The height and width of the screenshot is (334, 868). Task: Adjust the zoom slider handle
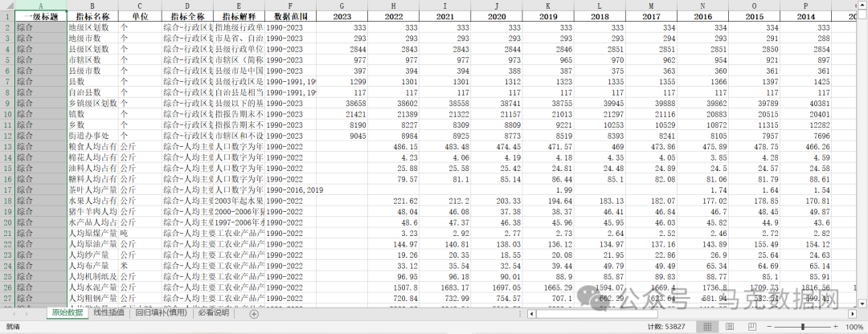click(x=803, y=327)
